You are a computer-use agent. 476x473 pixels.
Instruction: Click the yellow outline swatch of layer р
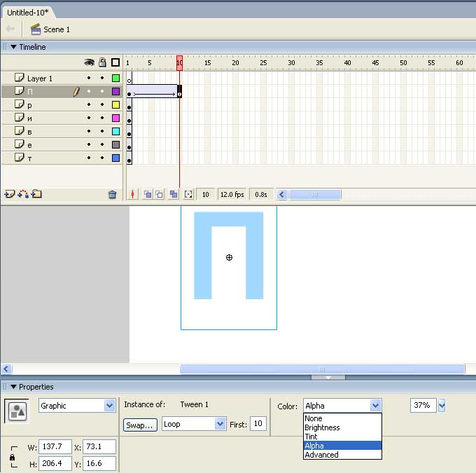(116, 105)
